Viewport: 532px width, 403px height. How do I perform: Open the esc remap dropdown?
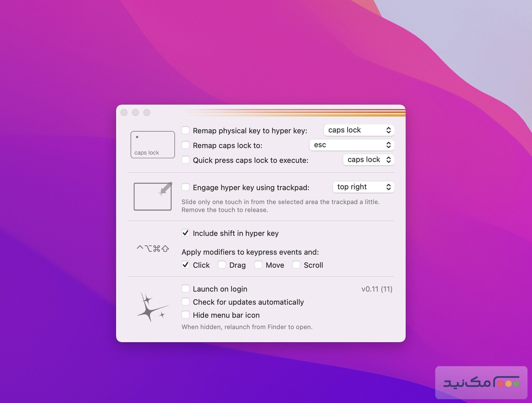351,145
